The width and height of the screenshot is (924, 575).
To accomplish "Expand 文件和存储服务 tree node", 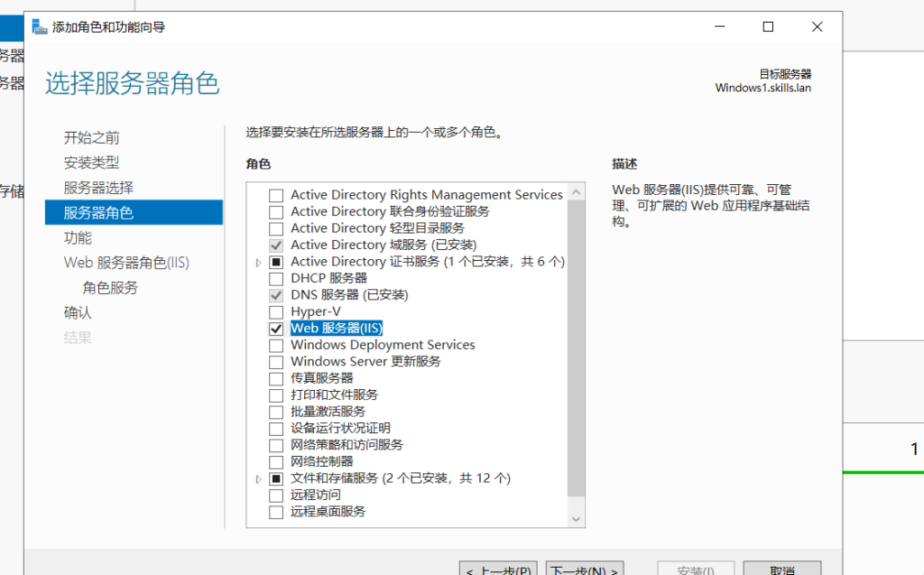I will (258, 479).
